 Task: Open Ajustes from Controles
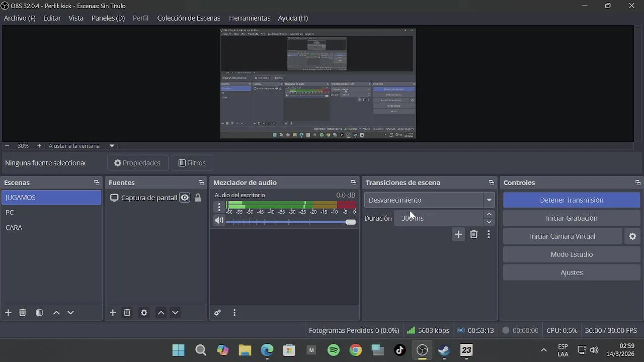[x=572, y=273]
